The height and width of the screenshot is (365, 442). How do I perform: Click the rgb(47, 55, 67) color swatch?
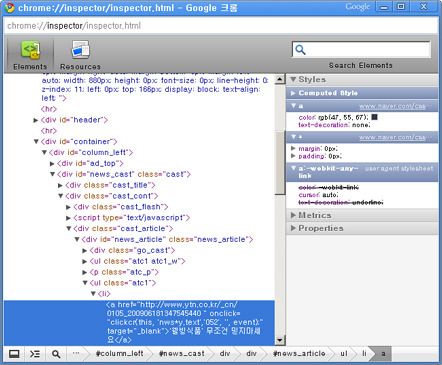pyautogui.click(x=374, y=117)
